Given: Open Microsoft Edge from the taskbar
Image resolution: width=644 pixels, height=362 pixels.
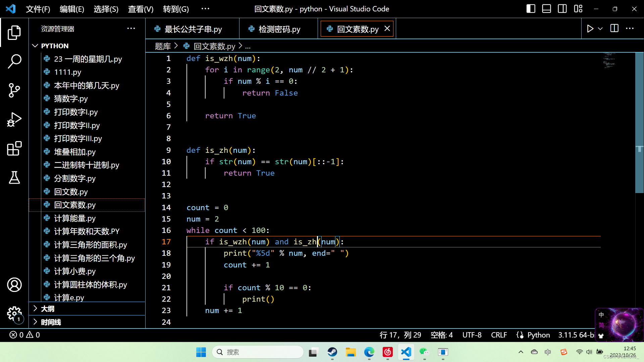Looking at the screenshot, I should pyautogui.click(x=369, y=352).
